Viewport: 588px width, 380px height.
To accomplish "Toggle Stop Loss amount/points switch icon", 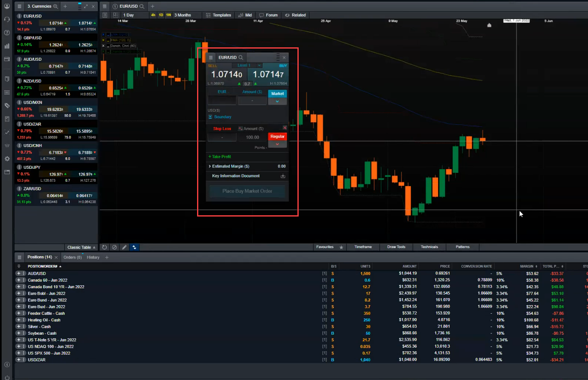I will click(x=240, y=129).
